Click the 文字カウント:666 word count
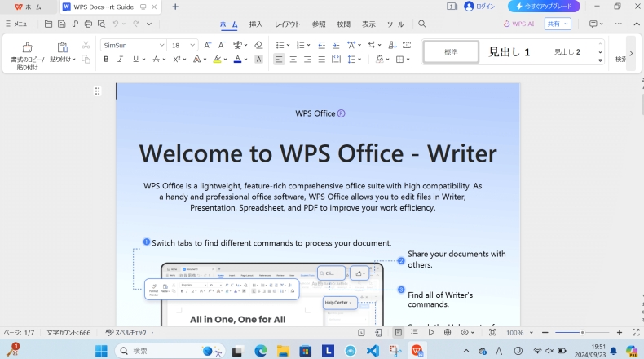 tap(68, 332)
